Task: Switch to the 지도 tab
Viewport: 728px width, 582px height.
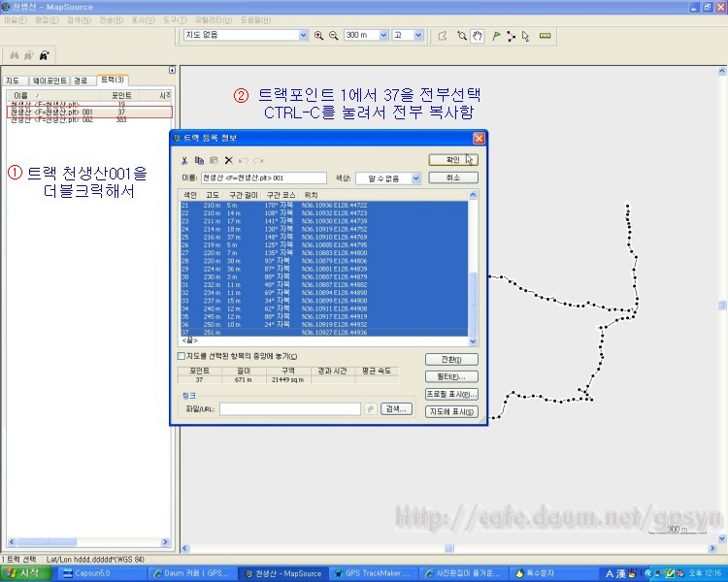Action: coord(13,81)
